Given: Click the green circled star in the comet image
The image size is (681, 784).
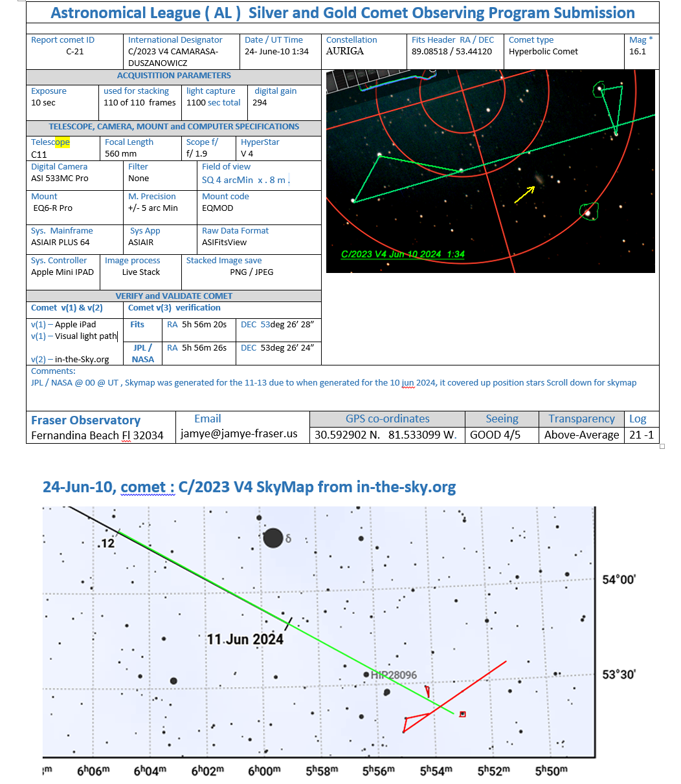Looking at the screenshot, I should pos(588,212).
